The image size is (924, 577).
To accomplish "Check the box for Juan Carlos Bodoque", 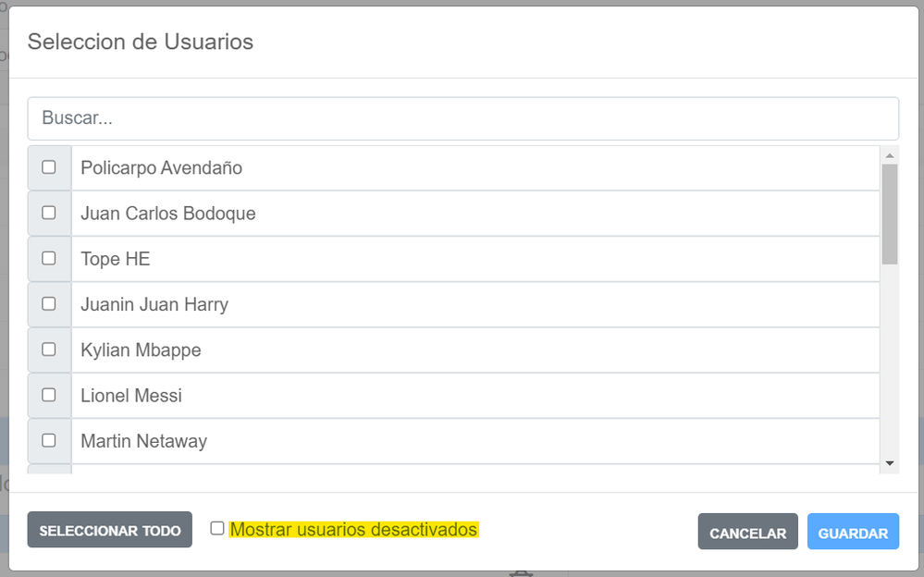I will (49, 213).
